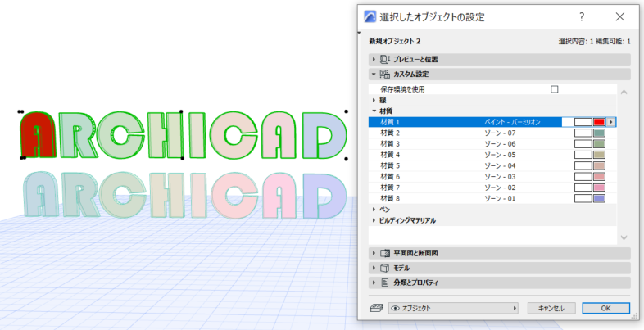The width and height of the screenshot is (644, 330).
Task: Click the モデル cube icon
Action: point(385,268)
